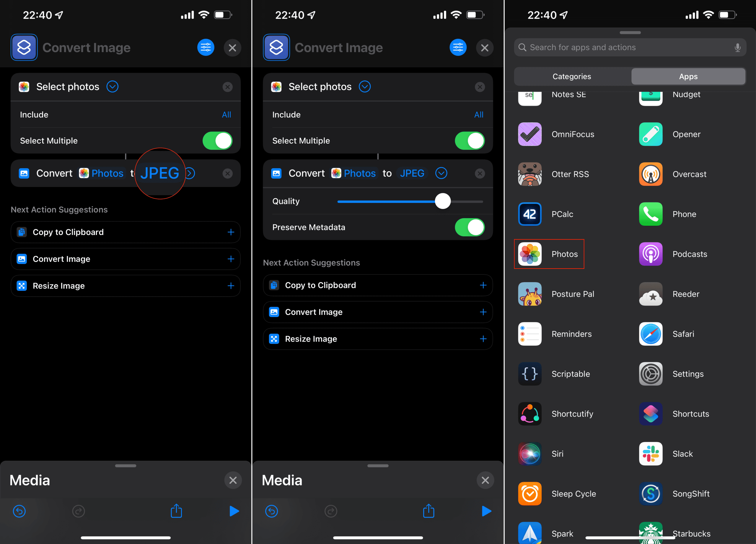The width and height of the screenshot is (756, 544).
Task: Turn off Select Multiple in the left screen
Action: coord(217,141)
